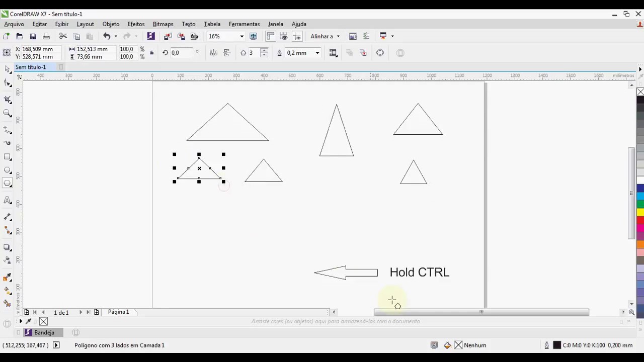The height and width of the screenshot is (362, 644).
Task: Go to next page arrow
Action: coord(80,312)
